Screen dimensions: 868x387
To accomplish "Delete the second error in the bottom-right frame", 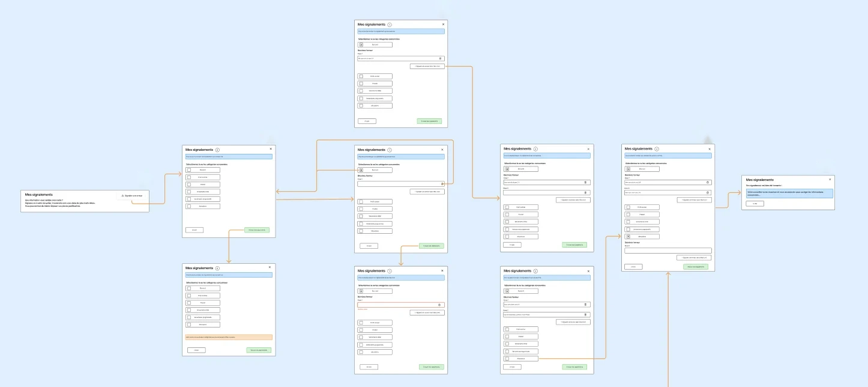I will [x=585, y=314].
